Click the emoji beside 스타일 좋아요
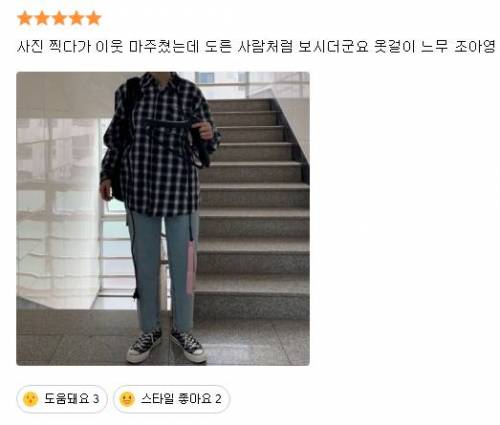 [127, 399]
